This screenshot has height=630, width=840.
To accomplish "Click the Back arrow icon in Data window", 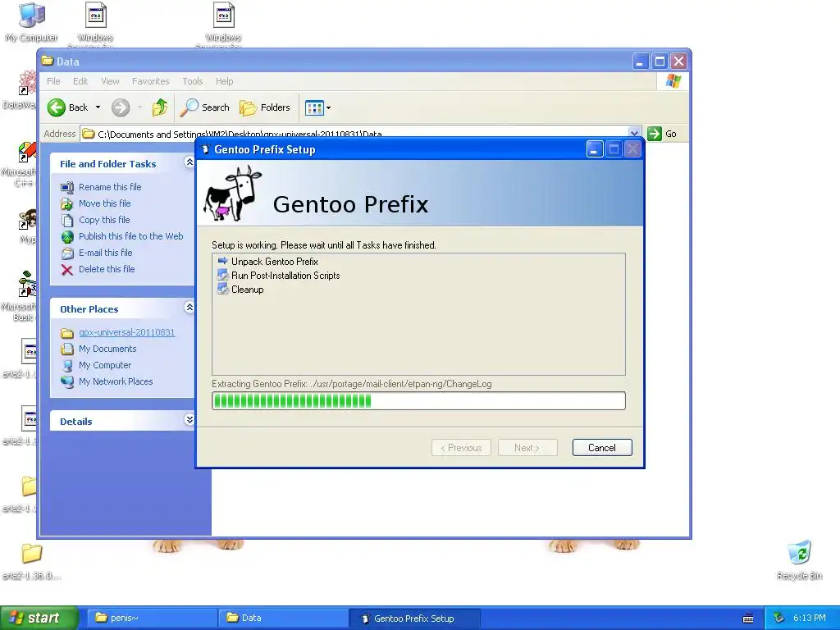I will click(x=57, y=107).
